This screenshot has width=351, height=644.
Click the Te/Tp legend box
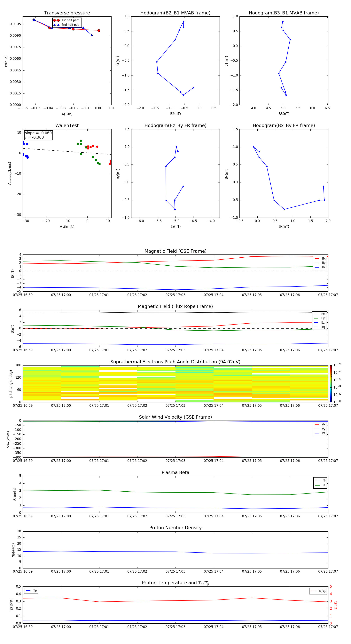(x=318, y=591)
